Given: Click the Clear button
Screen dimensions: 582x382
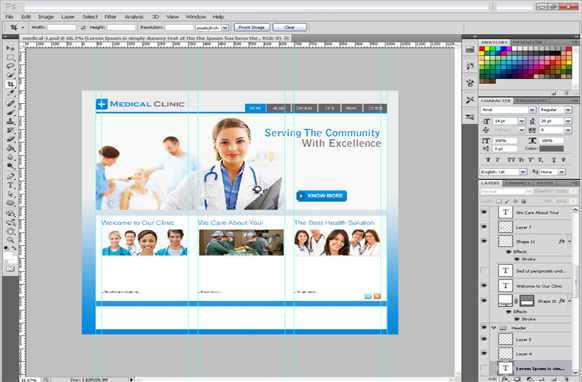Looking at the screenshot, I should pos(290,27).
